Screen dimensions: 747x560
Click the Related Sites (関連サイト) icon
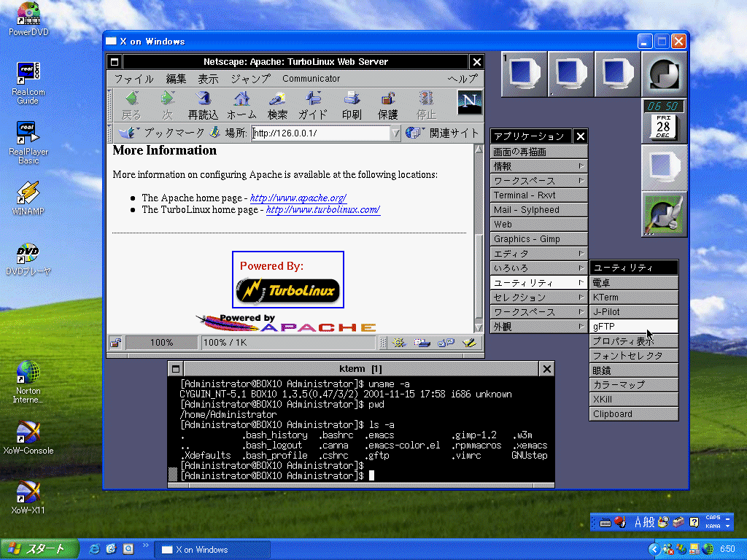point(414,133)
